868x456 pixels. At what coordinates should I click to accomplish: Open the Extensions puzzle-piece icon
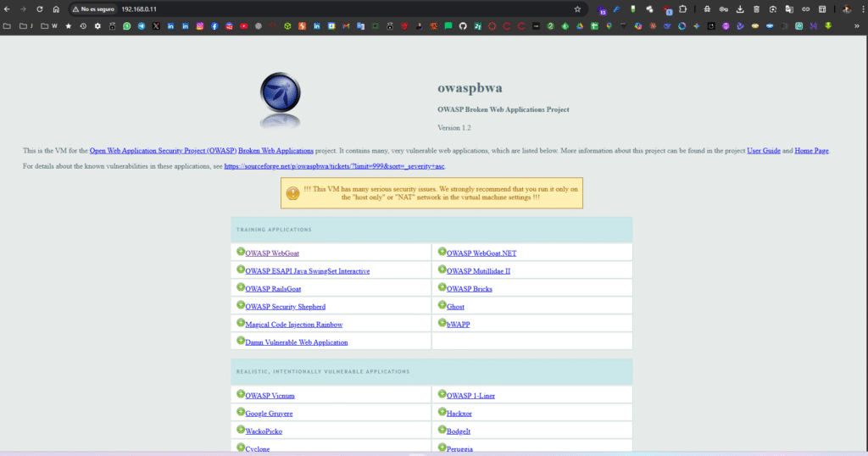(682, 9)
